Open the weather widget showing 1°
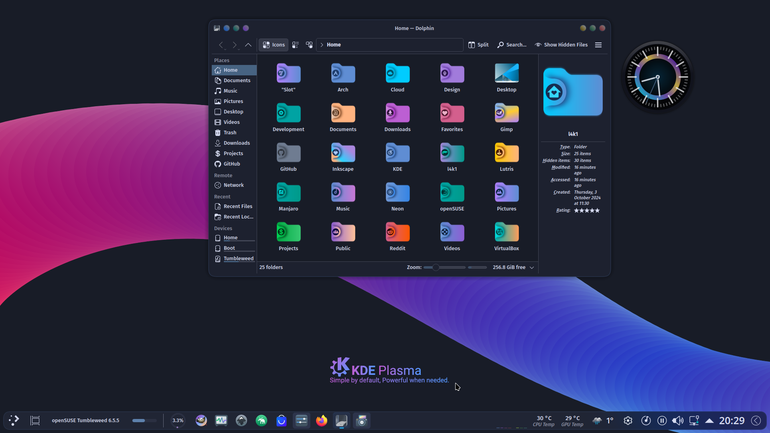The height and width of the screenshot is (433, 770). click(603, 421)
